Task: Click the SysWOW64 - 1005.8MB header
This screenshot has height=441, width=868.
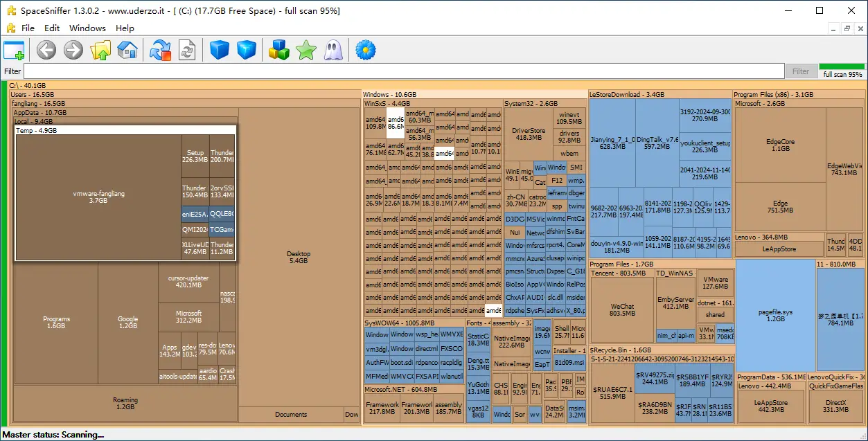Action: 414,323
